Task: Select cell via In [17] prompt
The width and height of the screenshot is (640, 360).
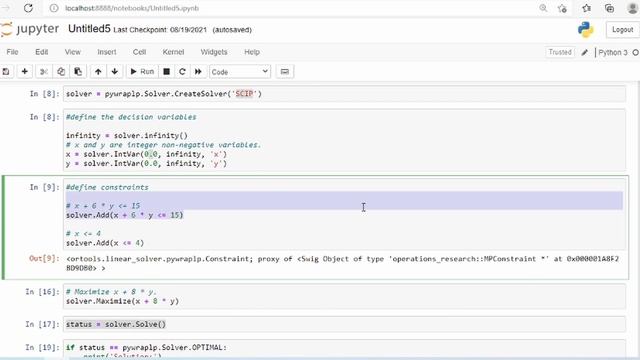Action: point(42,324)
